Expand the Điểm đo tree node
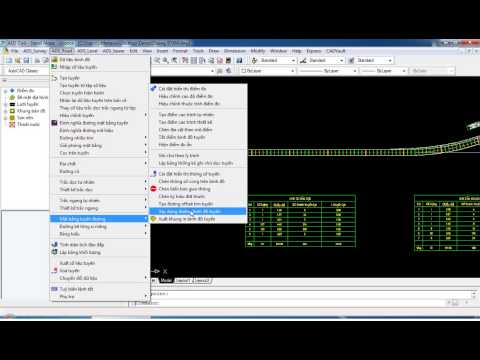 (5, 91)
